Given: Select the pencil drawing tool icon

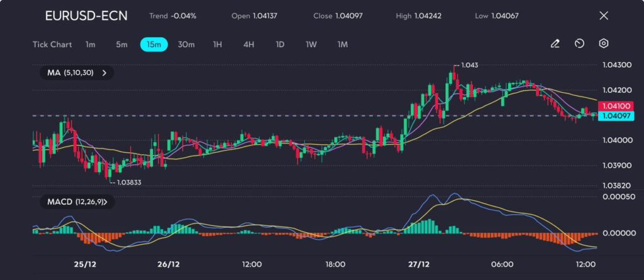Looking at the screenshot, I should pyautogui.click(x=555, y=44).
